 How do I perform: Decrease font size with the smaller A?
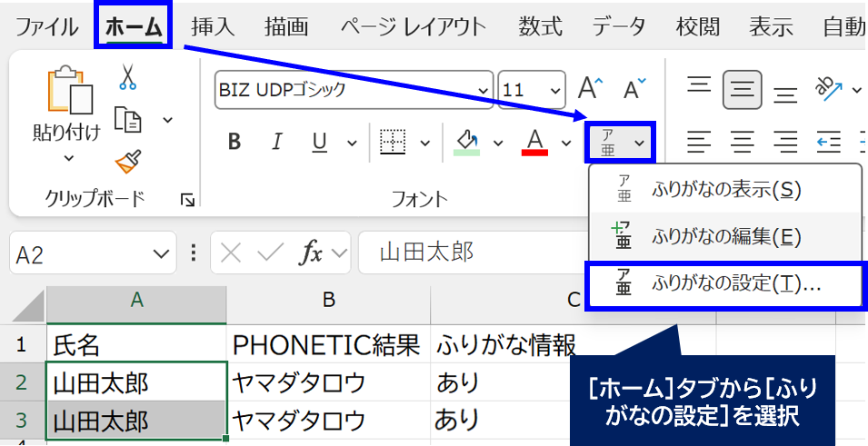pos(634,88)
